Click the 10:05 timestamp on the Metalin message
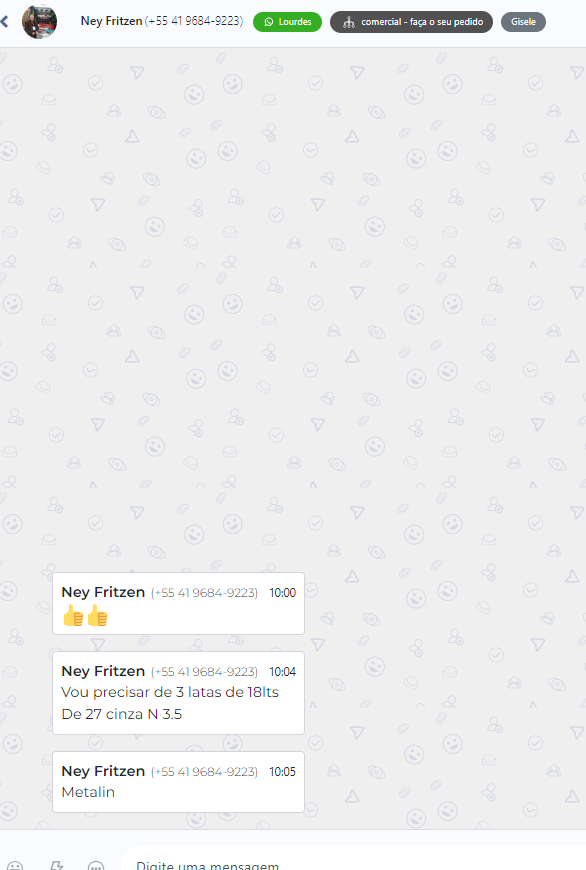The width and height of the screenshot is (586, 870). tap(282, 772)
